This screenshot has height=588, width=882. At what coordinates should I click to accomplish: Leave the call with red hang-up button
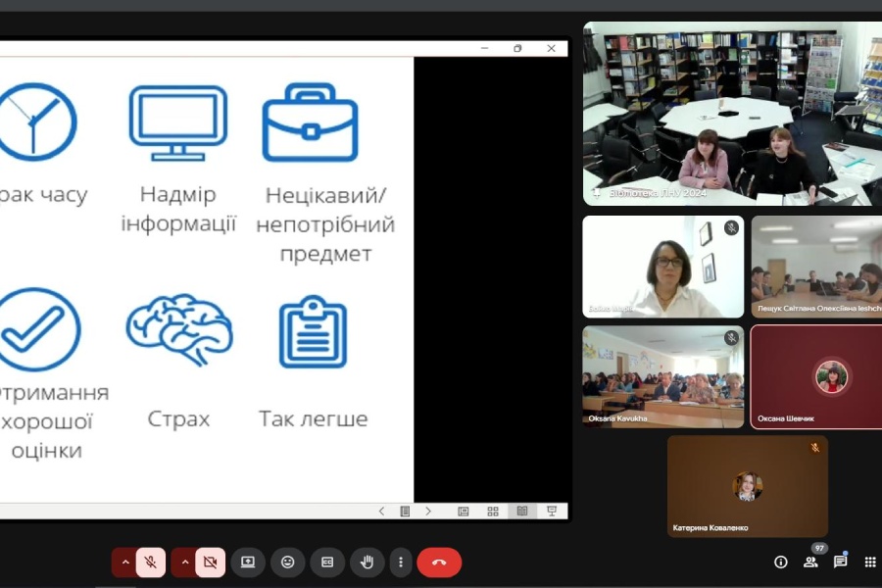[439, 562]
